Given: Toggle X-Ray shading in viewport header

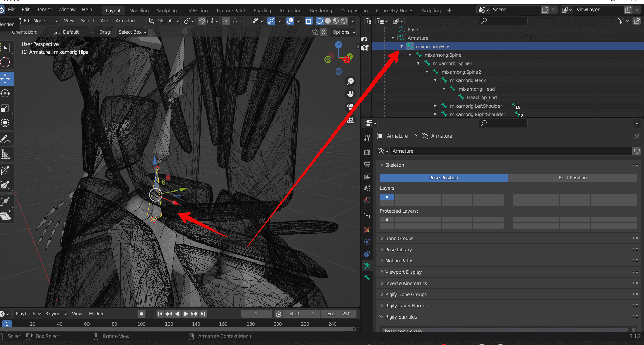Looking at the screenshot, I should pos(309,21).
